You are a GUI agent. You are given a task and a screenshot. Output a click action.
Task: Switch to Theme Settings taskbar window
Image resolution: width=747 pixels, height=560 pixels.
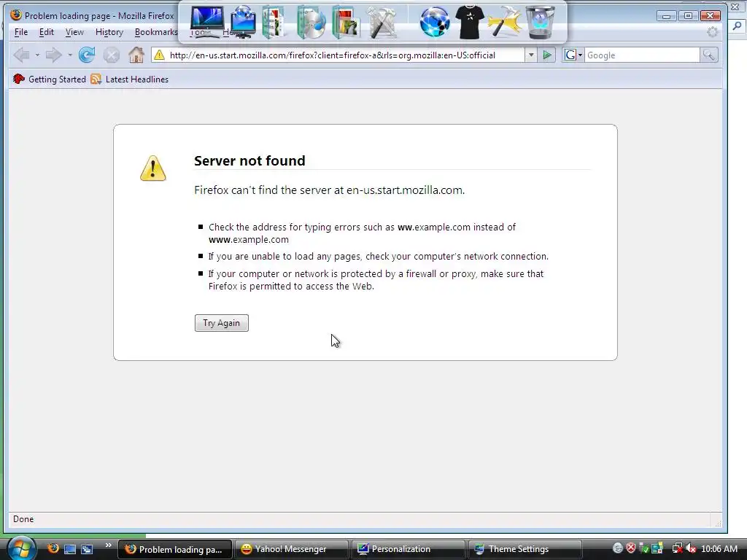click(x=525, y=549)
